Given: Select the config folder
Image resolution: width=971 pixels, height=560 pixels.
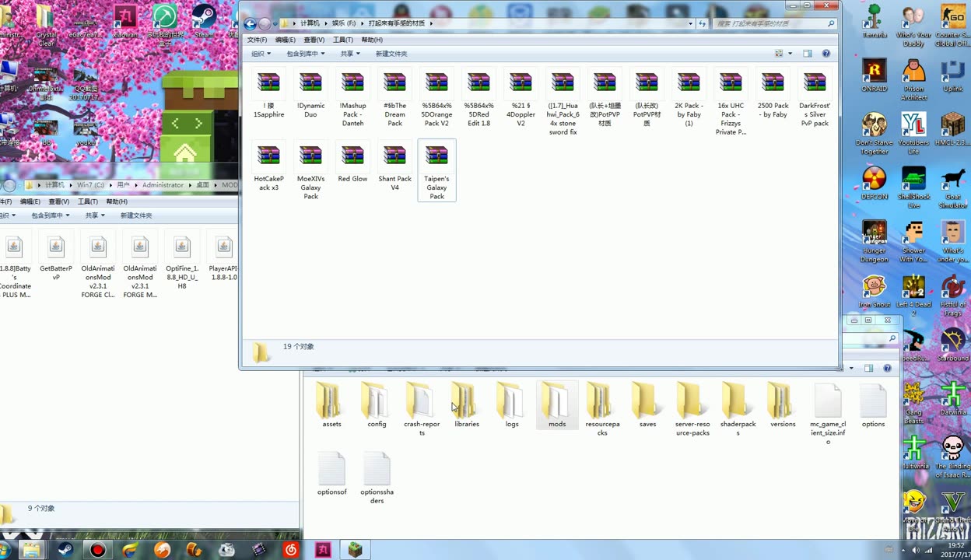Looking at the screenshot, I should click(377, 405).
